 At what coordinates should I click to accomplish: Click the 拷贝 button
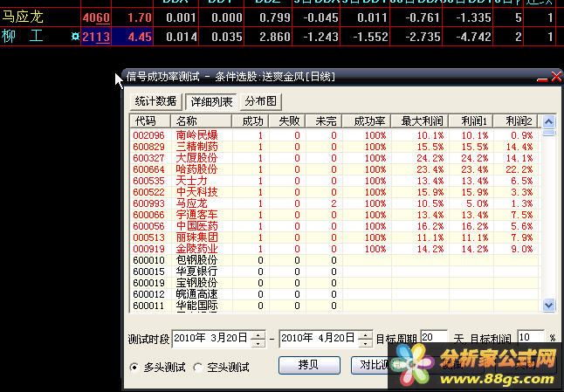pyautogui.click(x=309, y=365)
